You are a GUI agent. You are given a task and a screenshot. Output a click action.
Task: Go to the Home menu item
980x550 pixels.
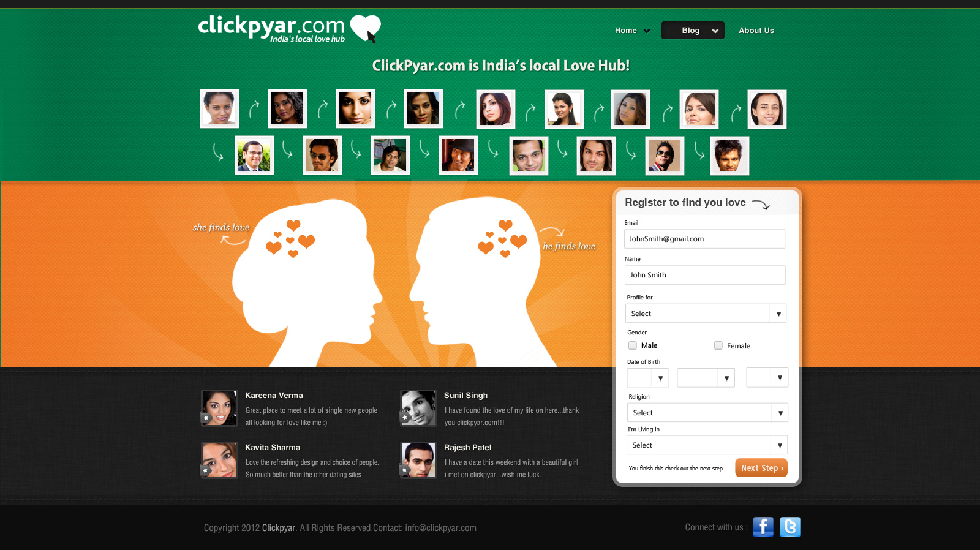(x=626, y=31)
